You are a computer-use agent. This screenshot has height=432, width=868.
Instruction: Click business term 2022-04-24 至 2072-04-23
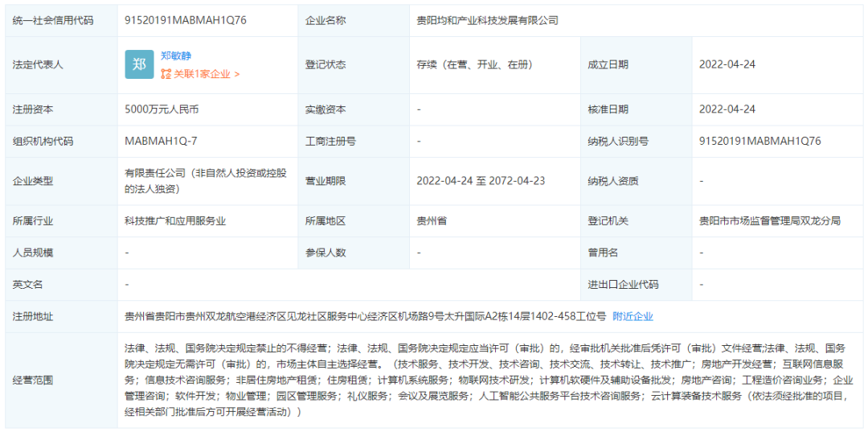482,180
